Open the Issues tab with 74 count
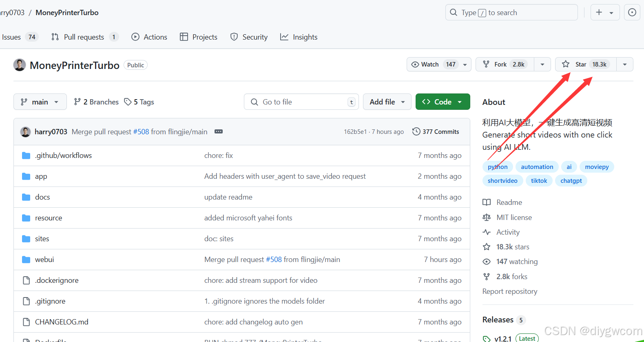 click(20, 37)
